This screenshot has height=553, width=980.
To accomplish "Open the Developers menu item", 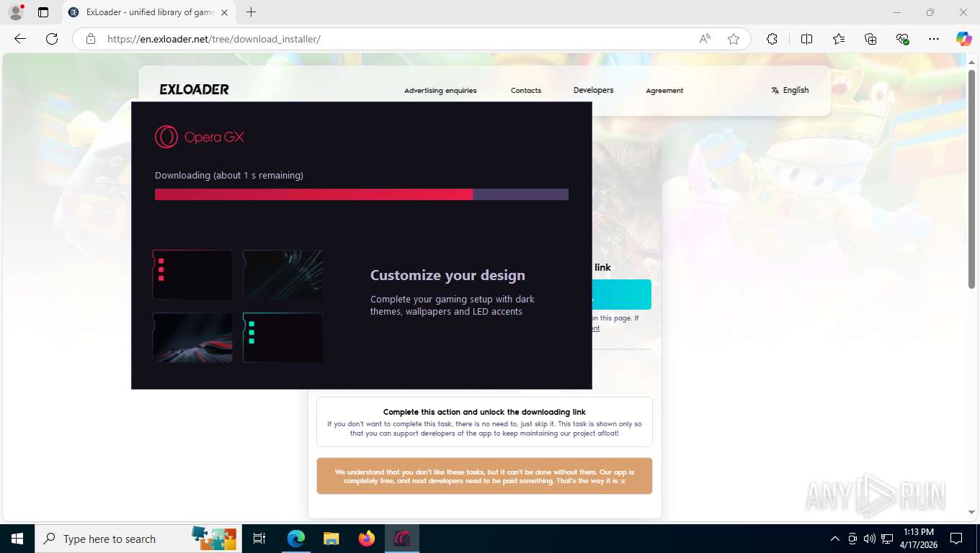I will tap(593, 90).
